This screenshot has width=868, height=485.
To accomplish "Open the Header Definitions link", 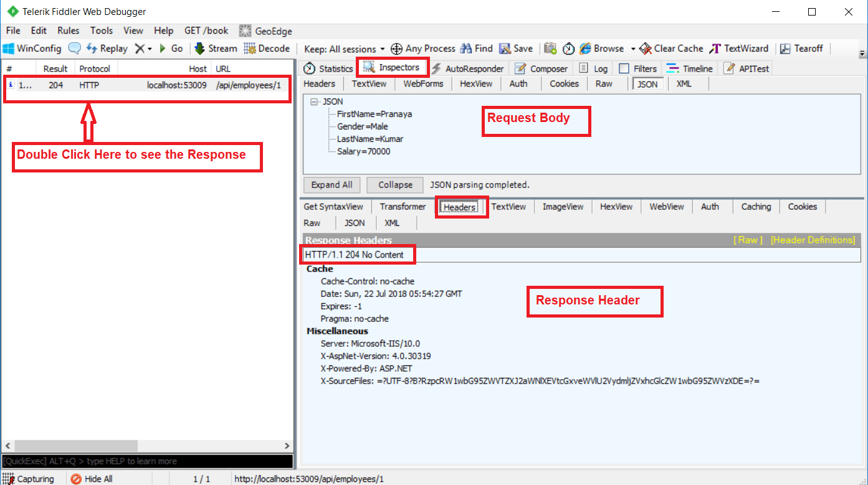I will point(813,240).
